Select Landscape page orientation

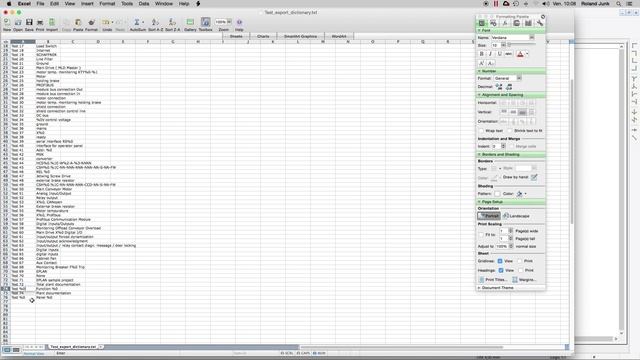point(517,216)
